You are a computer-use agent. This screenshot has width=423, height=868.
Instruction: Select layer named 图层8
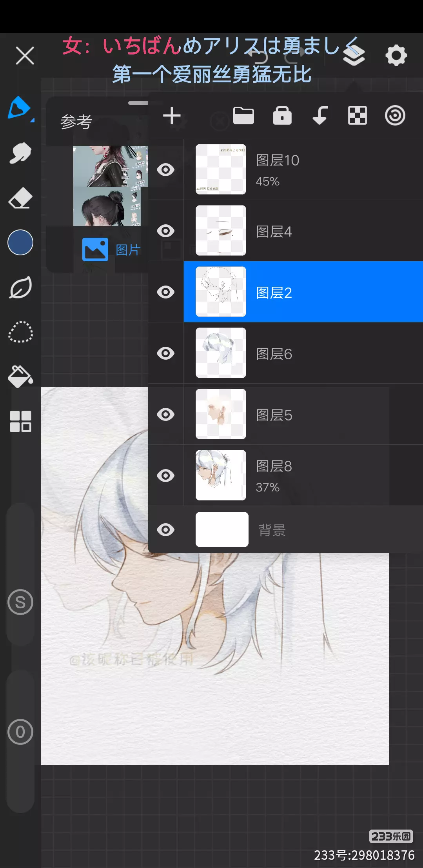(x=274, y=466)
